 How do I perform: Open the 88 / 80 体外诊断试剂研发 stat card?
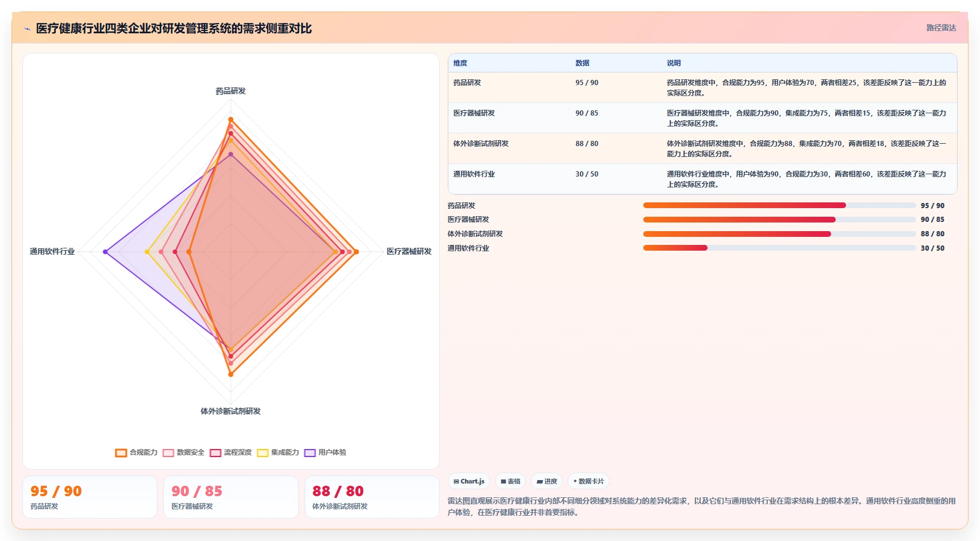372,497
